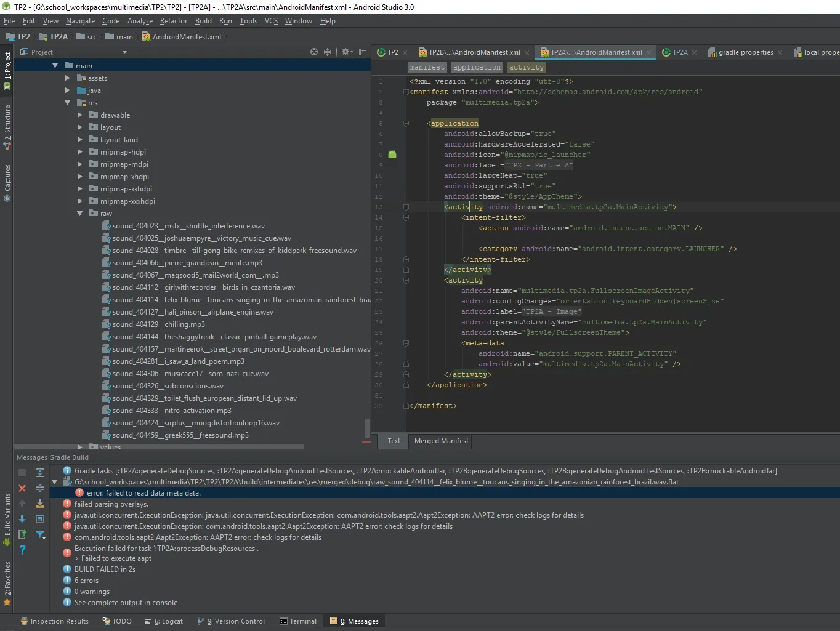The width and height of the screenshot is (840, 631).
Task: Open the Build menu
Action: (x=203, y=21)
